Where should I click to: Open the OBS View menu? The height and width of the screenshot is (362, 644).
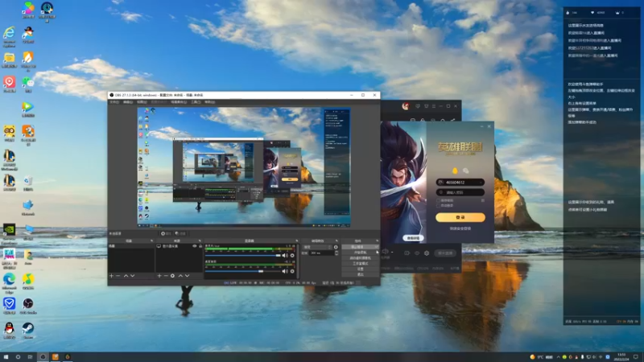(142, 102)
